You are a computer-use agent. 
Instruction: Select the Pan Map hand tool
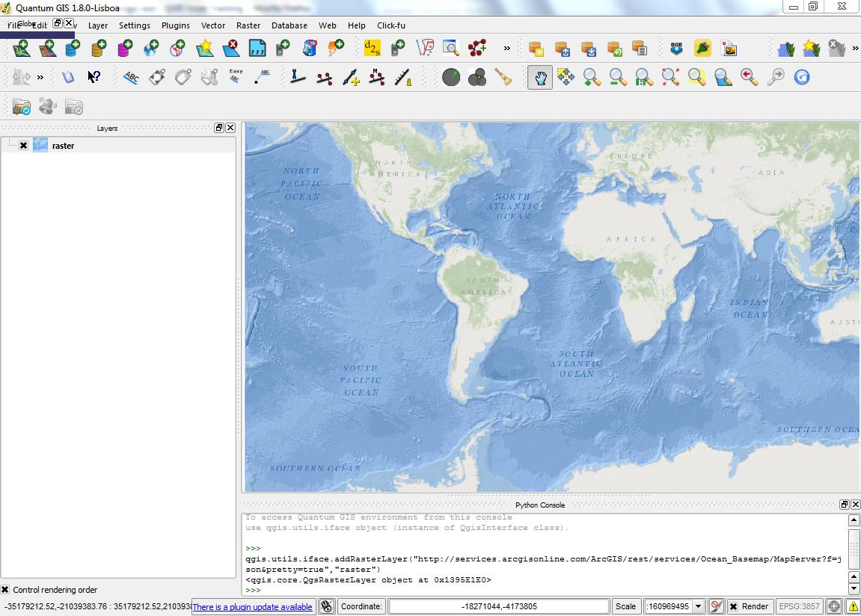539,77
